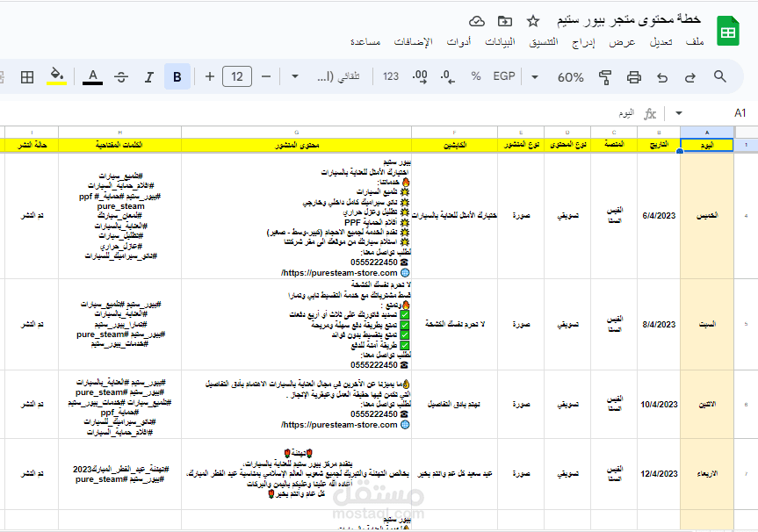Click the search magnifier icon in toolbar
Viewport: 758px width, 532px height.
point(720,76)
